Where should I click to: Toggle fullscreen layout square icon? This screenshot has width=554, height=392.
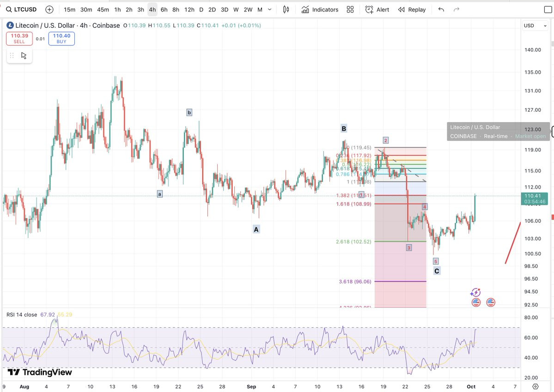tap(548, 10)
